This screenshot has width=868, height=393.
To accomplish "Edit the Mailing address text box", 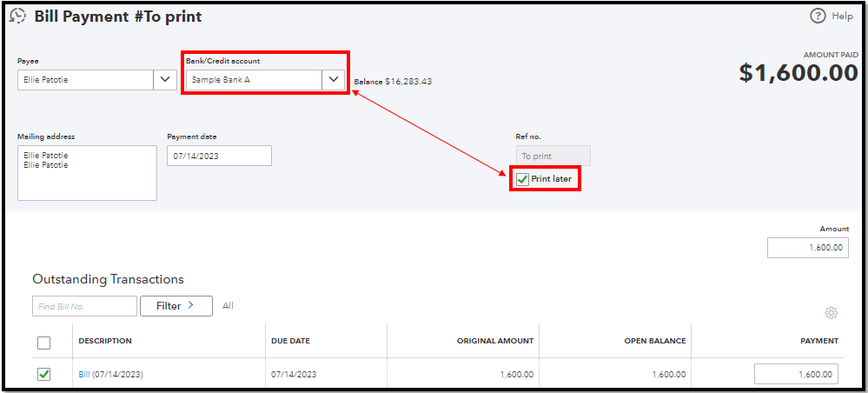I will 88,173.
